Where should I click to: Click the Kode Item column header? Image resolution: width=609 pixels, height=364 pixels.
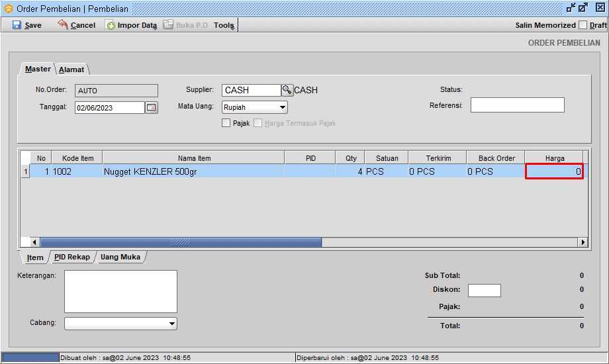click(x=77, y=158)
